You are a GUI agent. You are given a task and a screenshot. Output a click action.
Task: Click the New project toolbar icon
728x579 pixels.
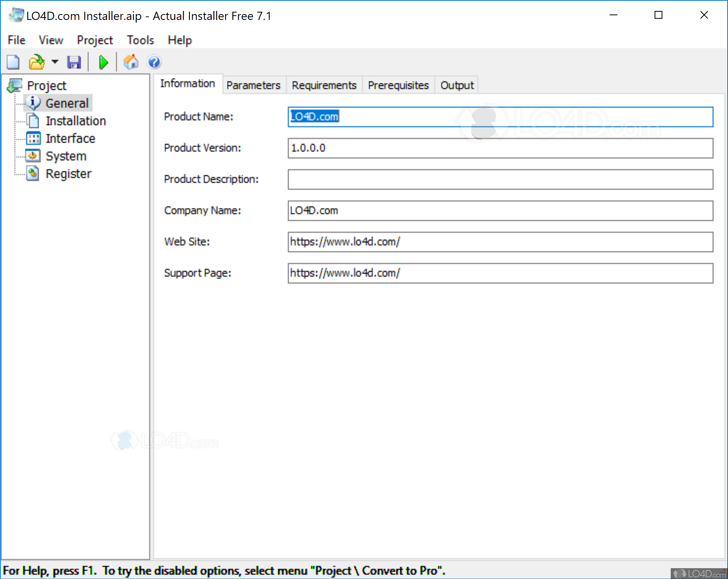coord(13,62)
